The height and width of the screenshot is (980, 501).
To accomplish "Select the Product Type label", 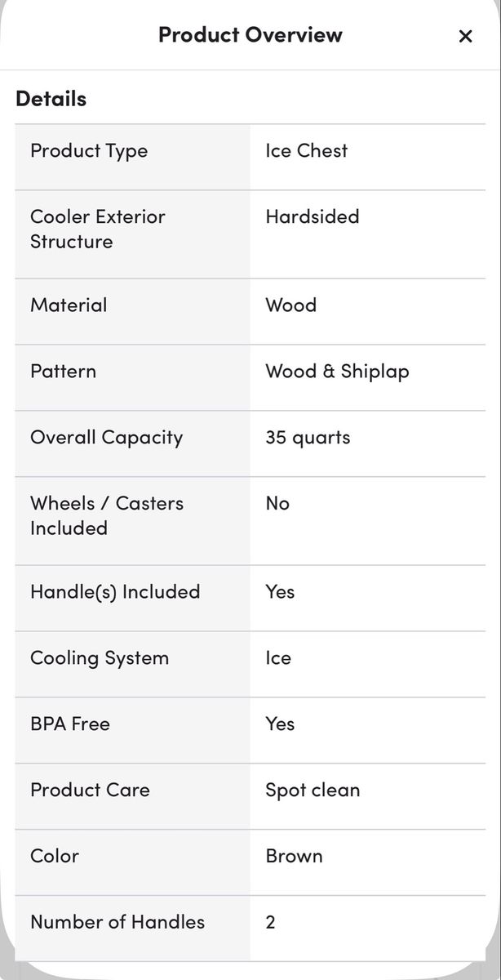I will click(x=89, y=151).
